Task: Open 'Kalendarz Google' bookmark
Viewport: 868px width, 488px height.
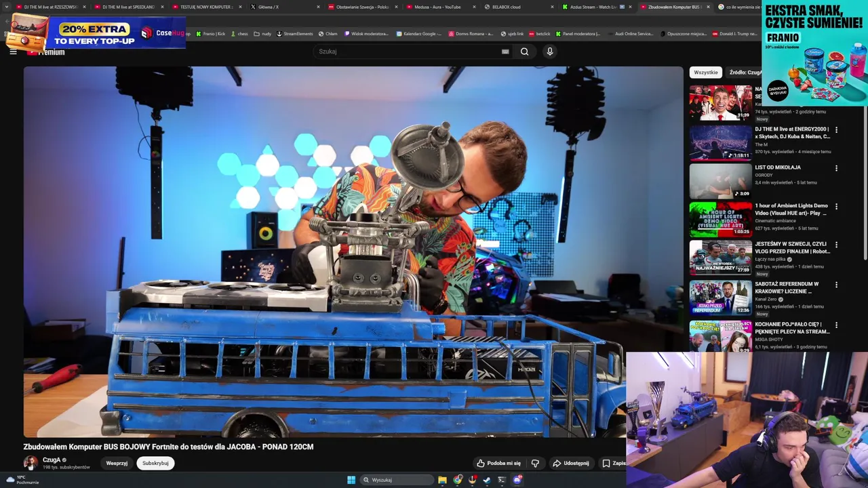Action: tap(419, 33)
